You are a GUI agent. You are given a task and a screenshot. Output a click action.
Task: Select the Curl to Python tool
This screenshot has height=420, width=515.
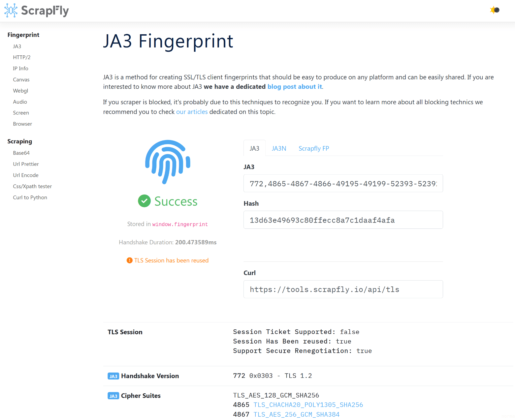point(30,197)
